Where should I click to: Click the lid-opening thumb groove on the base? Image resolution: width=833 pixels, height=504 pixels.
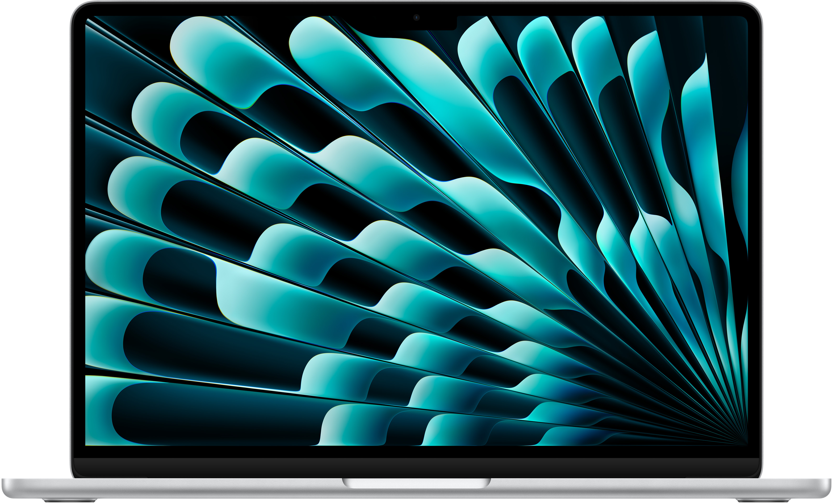(416, 483)
